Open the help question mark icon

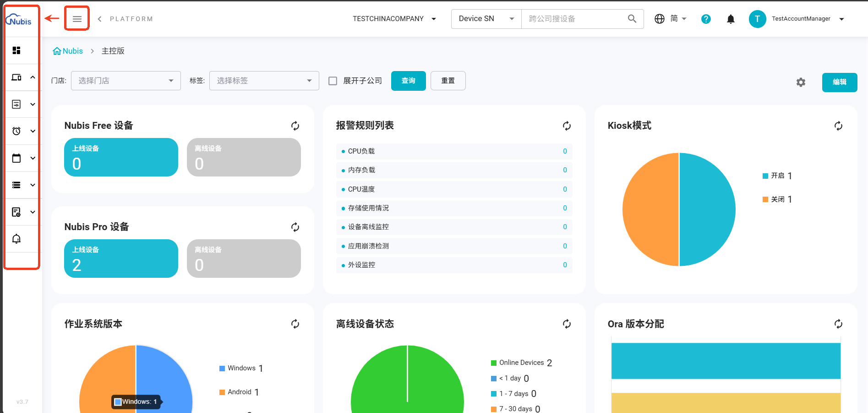click(706, 19)
